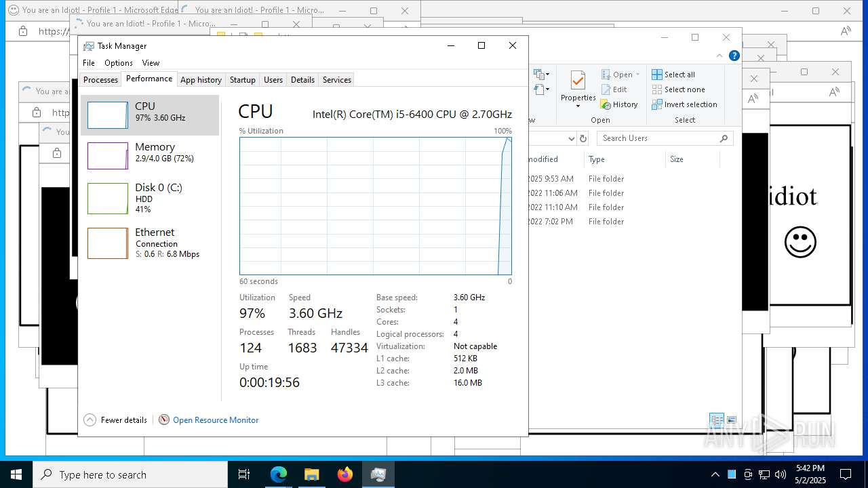The image size is (868, 488).
Task: Show hidden system tray icons
Action: click(715, 474)
